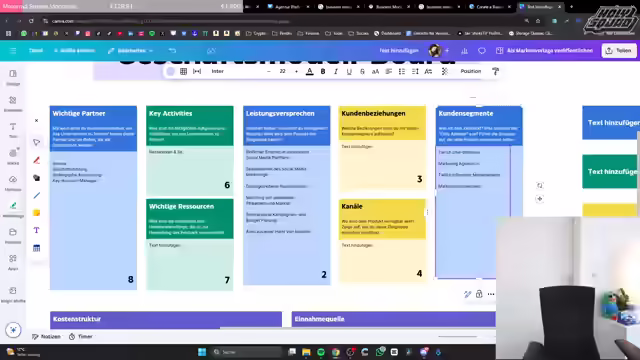Image resolution: width=640 pixels, height=360 pixels.
Task: Click the cloud save status icon
Action: [211, 51]
